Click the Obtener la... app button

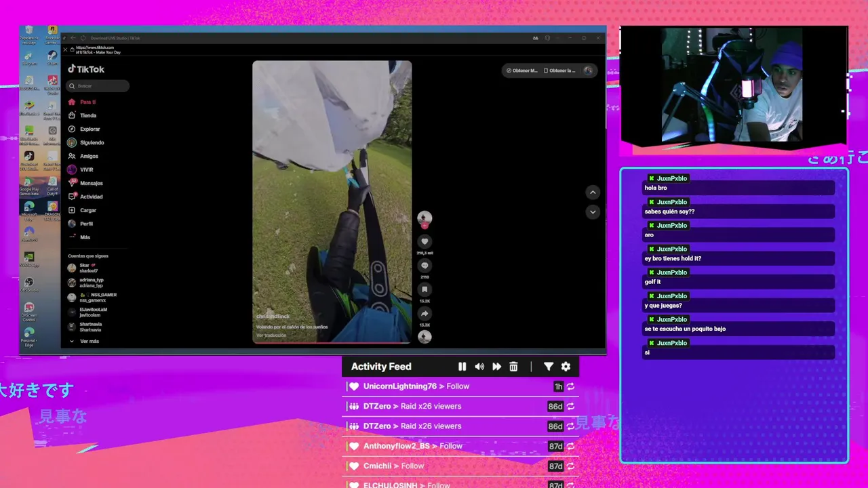click(559, 70)
